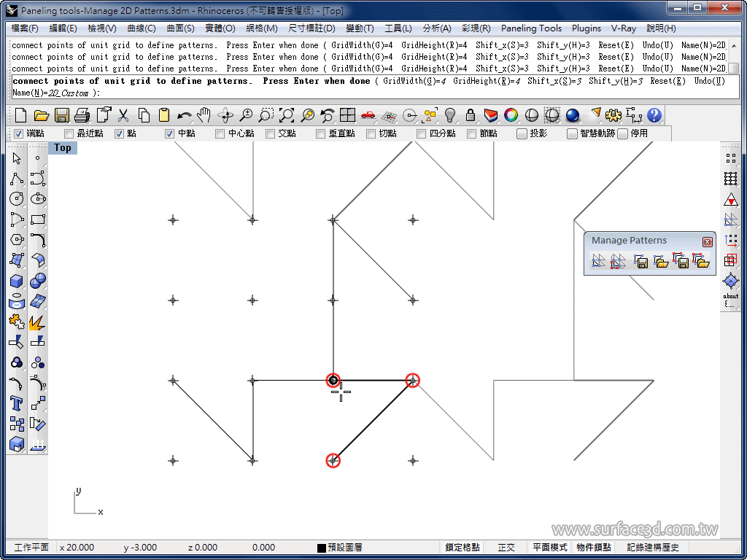
Task: Select the Polygon hexagon tool
Action: pos(17,239)
